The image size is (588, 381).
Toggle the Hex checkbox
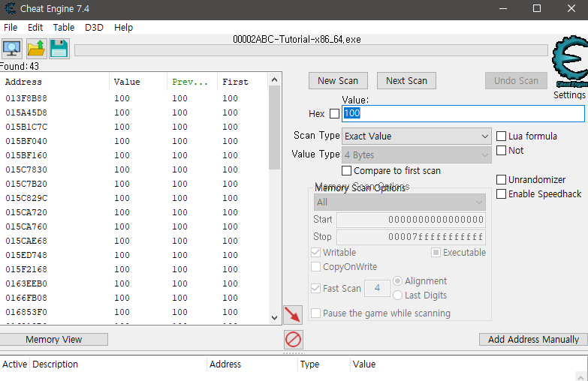[x=334, y=113]
